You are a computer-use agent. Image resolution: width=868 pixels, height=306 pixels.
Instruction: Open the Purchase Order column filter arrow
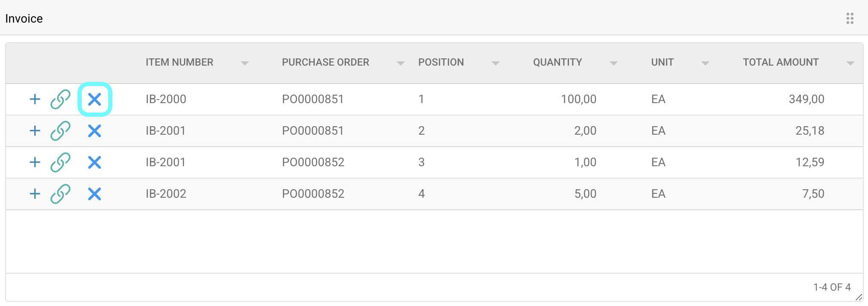point(400,63)
